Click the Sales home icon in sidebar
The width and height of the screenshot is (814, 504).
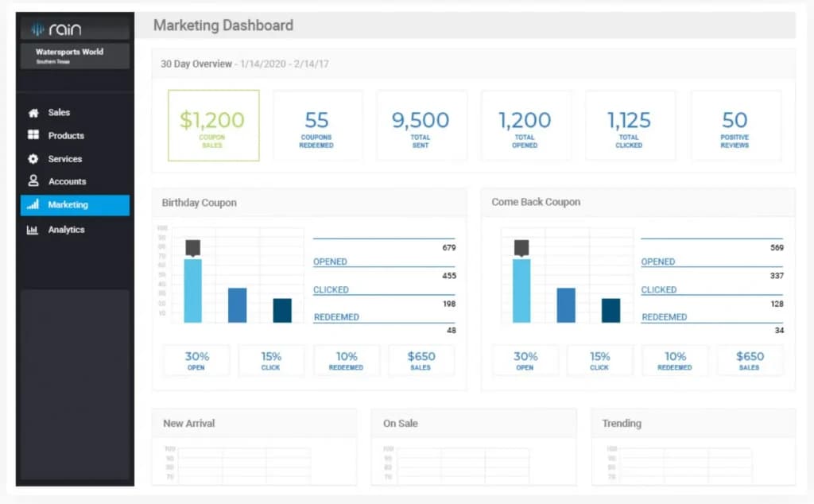point(33,113)
